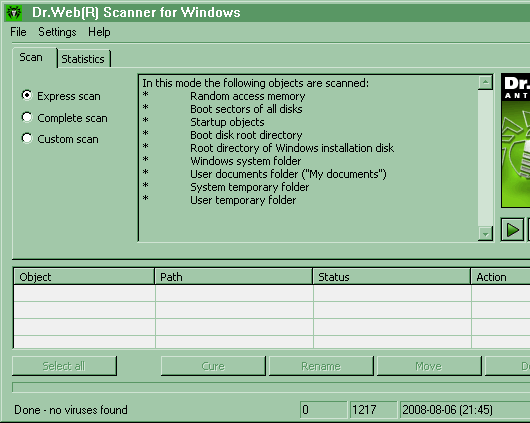The height and width of the screenshot is (423, 530).
Task: Switch to the Statistics tab
Action: (x=83, y=59)
